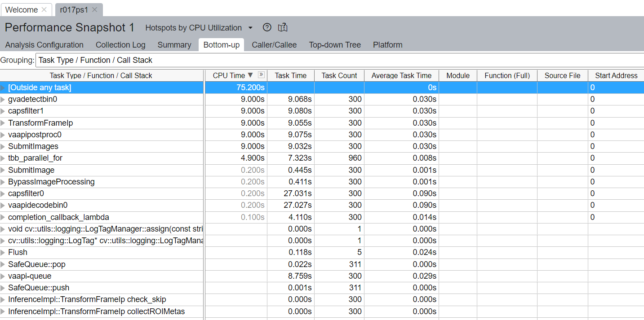Expand the gvadetectbin0 row
Screen dimensions: 644x320
tap(3, 99)
